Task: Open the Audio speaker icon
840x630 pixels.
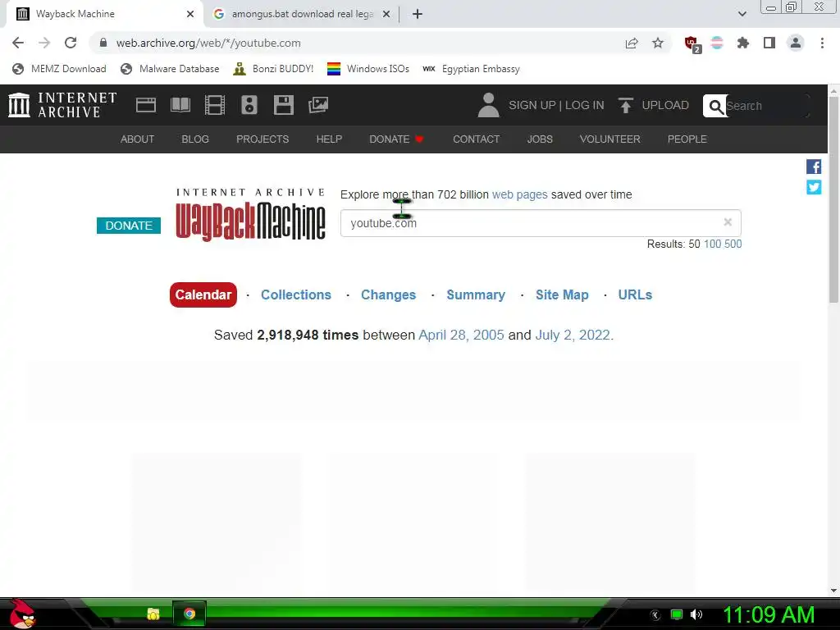Action: 249,105
